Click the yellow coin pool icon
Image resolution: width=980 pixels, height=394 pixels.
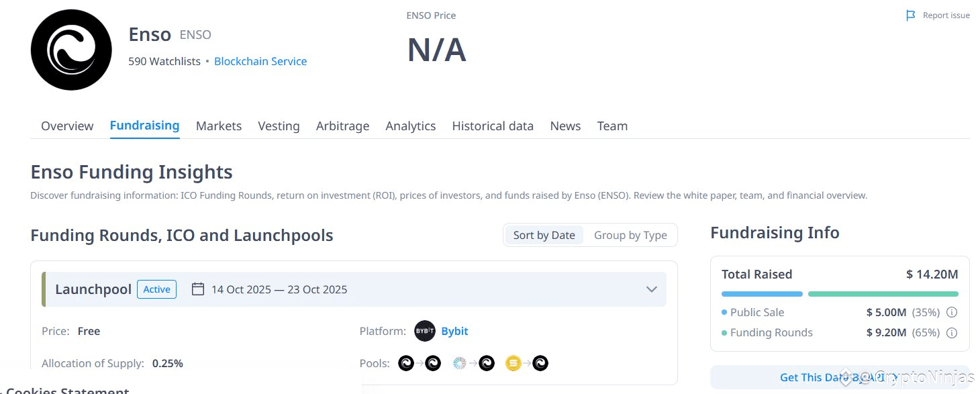tap(513, 363)
